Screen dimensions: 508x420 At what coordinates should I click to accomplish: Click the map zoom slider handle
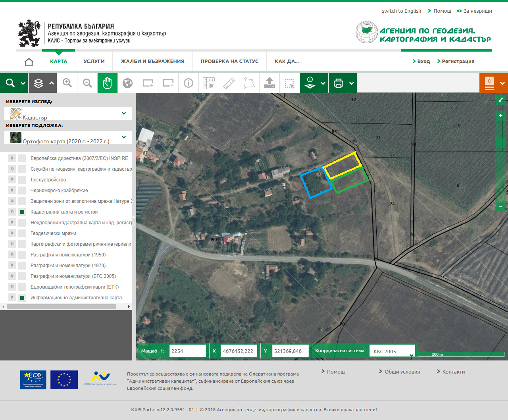[x=500, y=143]
